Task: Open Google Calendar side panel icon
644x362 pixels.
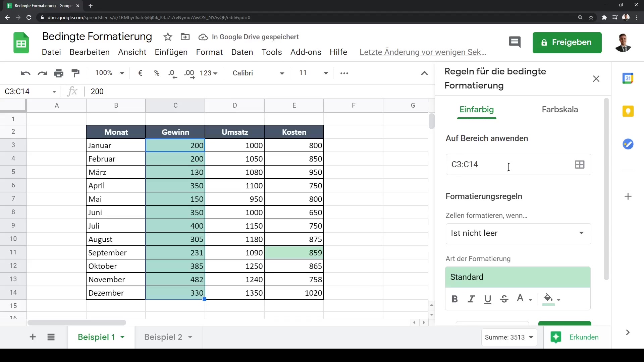Action: 628,78
